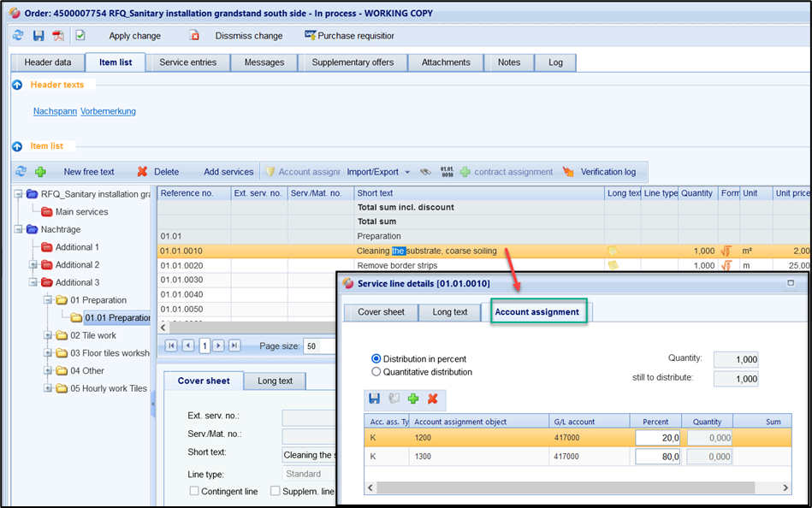
Task: Click the Dissmiss change red X icon
Action: (x=194, y=36)
